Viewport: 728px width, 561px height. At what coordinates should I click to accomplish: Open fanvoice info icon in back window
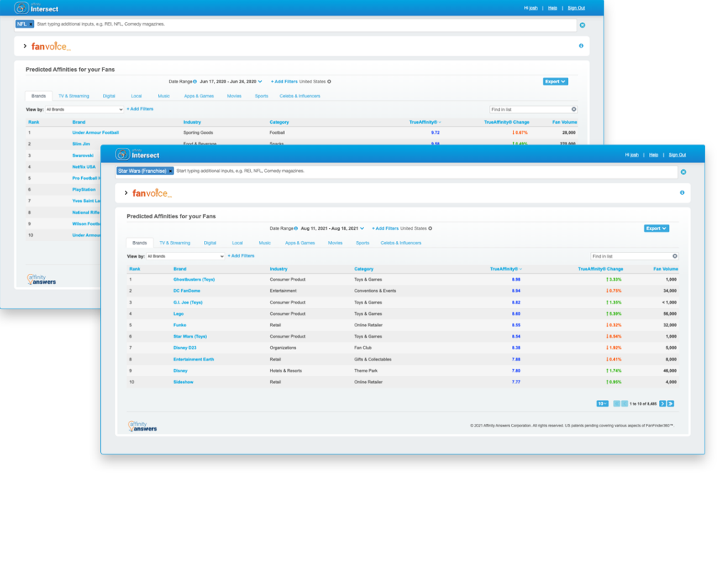[x=581, y=46]
